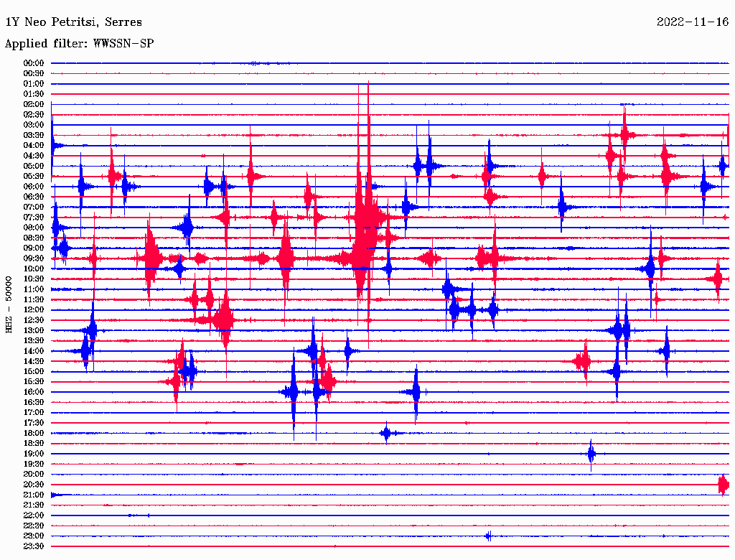This screenshot has width=735, height=560.
Task: Select the 17:30 time label
Action: coord(33,423)
